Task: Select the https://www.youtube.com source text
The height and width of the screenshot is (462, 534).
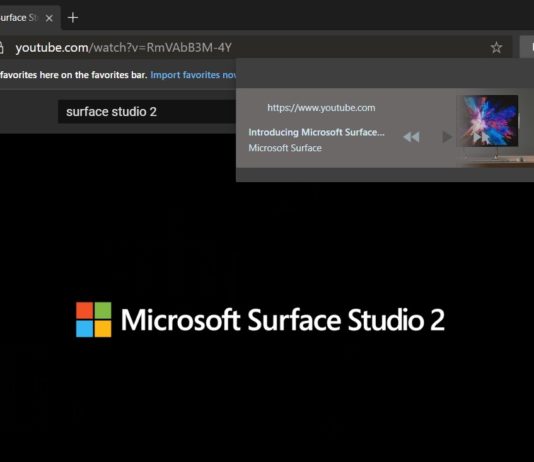Action: (321, 108)
